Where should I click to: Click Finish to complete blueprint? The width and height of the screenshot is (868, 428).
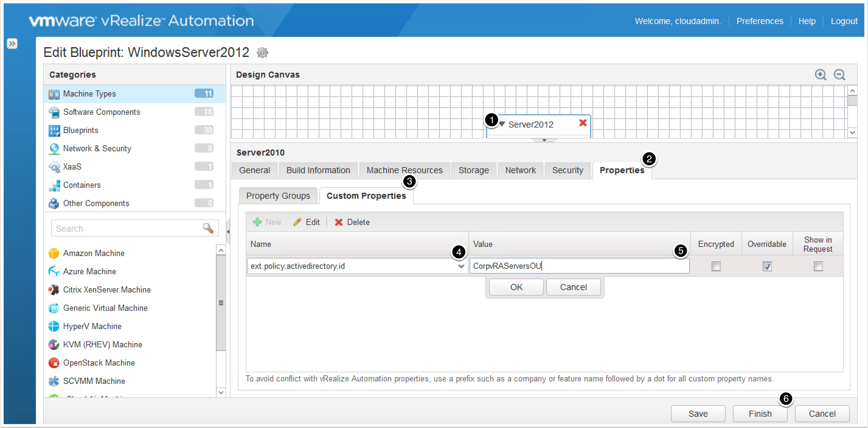[x=760, y=413]
